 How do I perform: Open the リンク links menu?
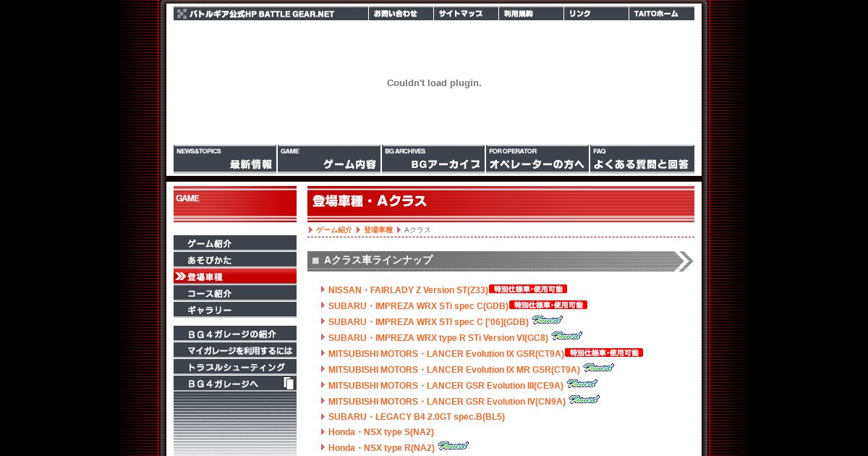[x=597, y=14]
